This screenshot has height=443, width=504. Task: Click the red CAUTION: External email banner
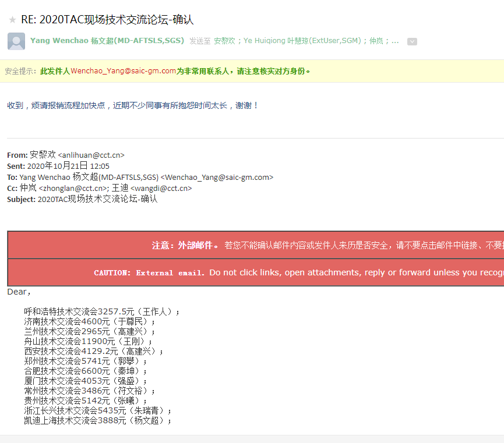point(256,272)
